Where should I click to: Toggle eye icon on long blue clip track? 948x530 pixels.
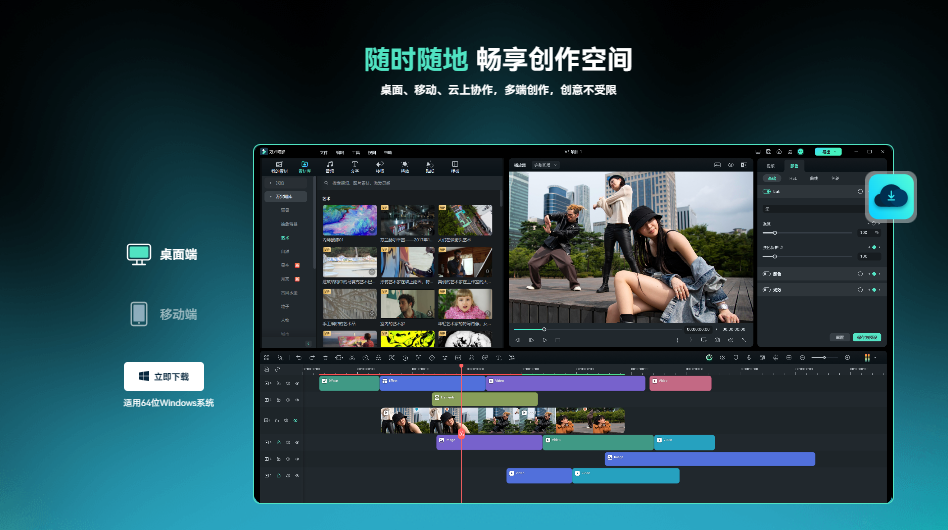296,459
